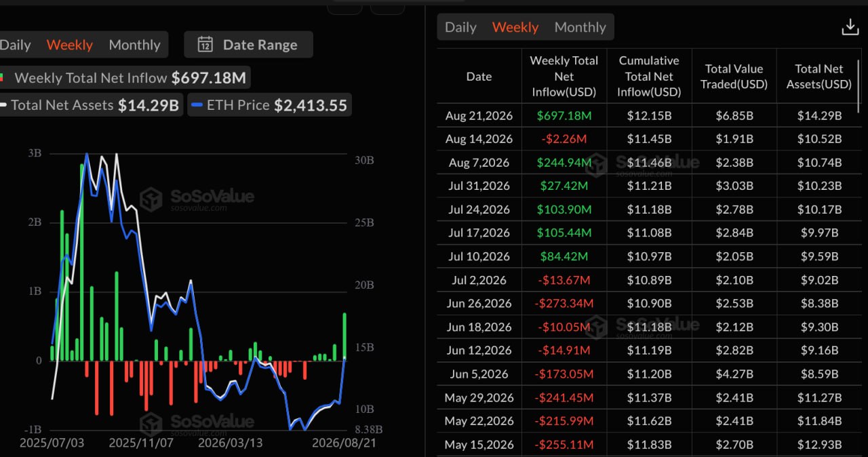The height and width of the screenshot is (457, 868).
Task: Select the table's Monthly tab
Action: pyautogui.click(x=580, y=27)
